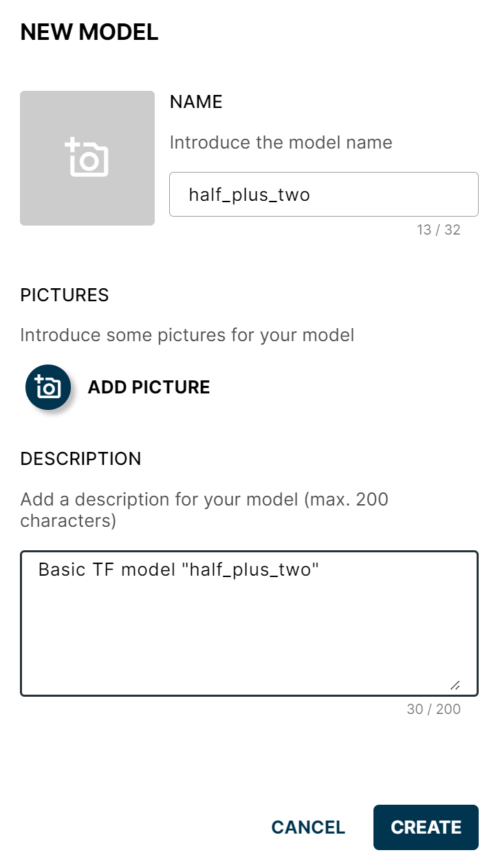Click the camera icon inside the image placeholder
Screen dimensions: 500x868
pos(87,157)
